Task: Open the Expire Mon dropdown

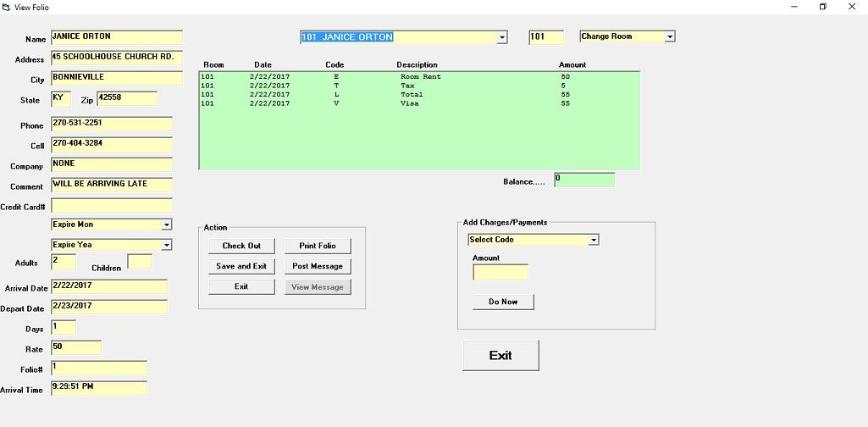Action: pyautogui.click(x=167, y=225)
